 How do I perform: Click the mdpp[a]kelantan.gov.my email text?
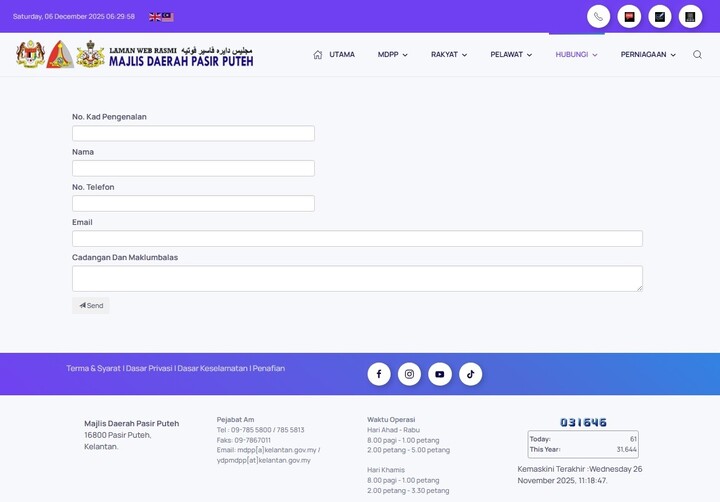point(277,450)
